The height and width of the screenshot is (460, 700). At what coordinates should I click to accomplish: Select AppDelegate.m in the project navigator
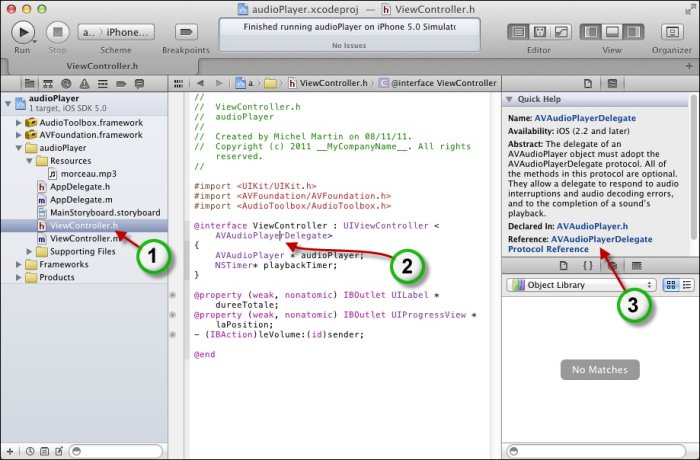tap(78, 199)
